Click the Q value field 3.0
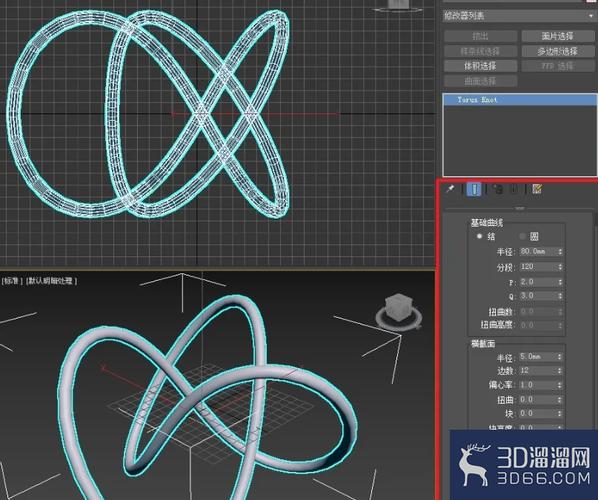Viewport: 598px width, 500px height. (538, 296)
